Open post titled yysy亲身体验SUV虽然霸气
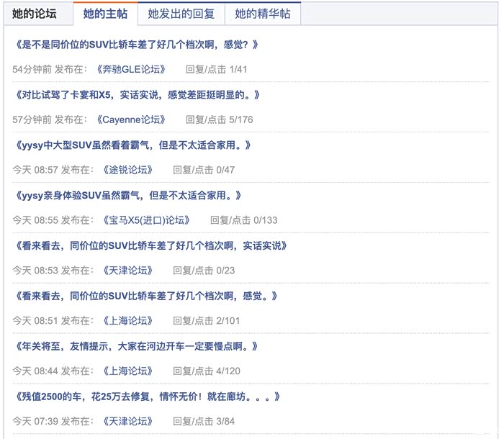The height and width of the screenshot is (439, 504). [127, 195]
